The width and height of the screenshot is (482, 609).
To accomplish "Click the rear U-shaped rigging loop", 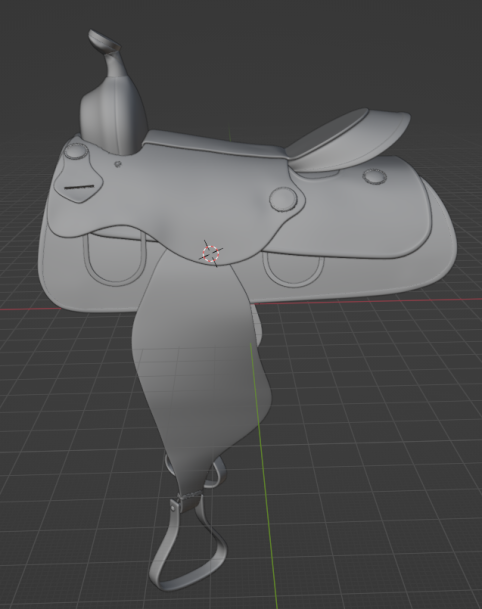I will click(293, 270).
